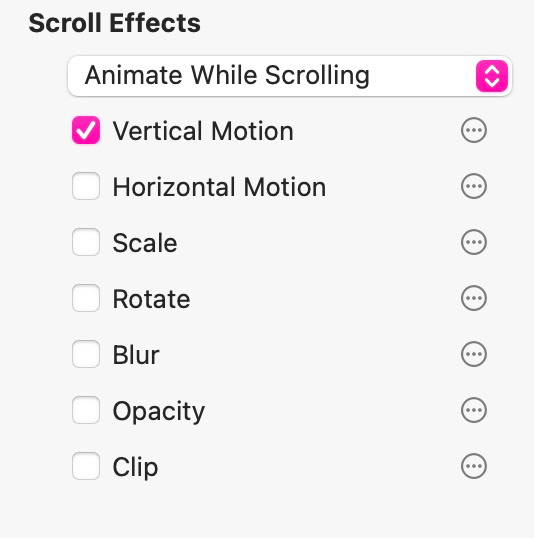Click the Vertical Motion label text

click(x=203, y=131)
